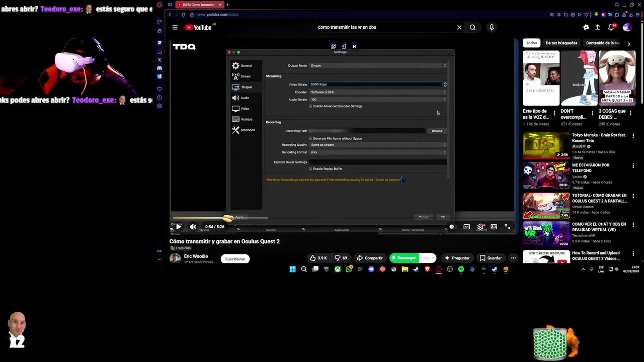The width and height of the screenshot is (644, 362).
Task: Select Stream in OBS settings sidebar
Action: [x=242, y=76]
